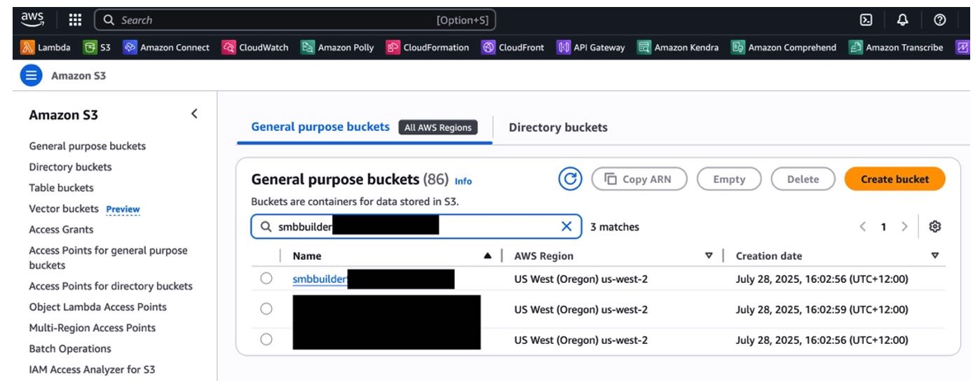Open the smbbuilder bucket link
The width and height of the screenshot is (980, 381).
pyautogui.click(x=320, y=279)
